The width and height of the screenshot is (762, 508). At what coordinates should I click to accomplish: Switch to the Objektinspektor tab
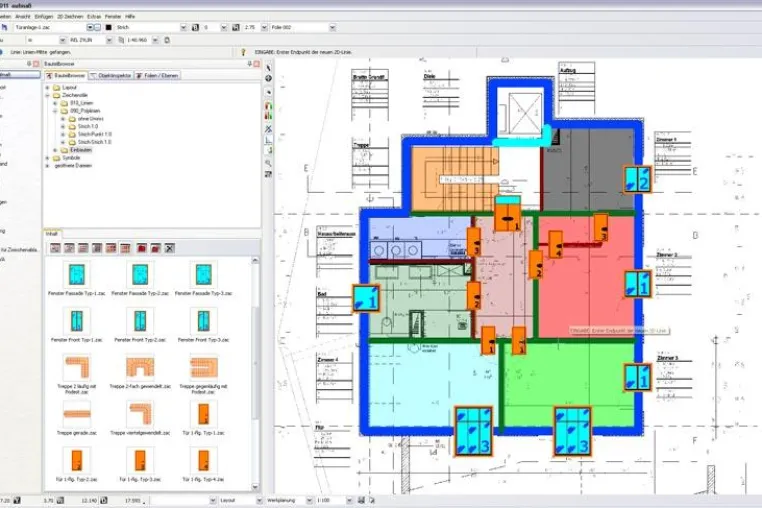point(111,76)
